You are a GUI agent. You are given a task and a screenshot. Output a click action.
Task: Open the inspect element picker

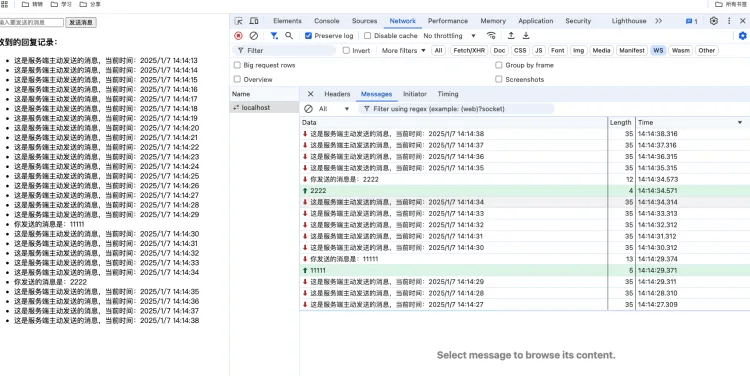[x=238, y=21]
